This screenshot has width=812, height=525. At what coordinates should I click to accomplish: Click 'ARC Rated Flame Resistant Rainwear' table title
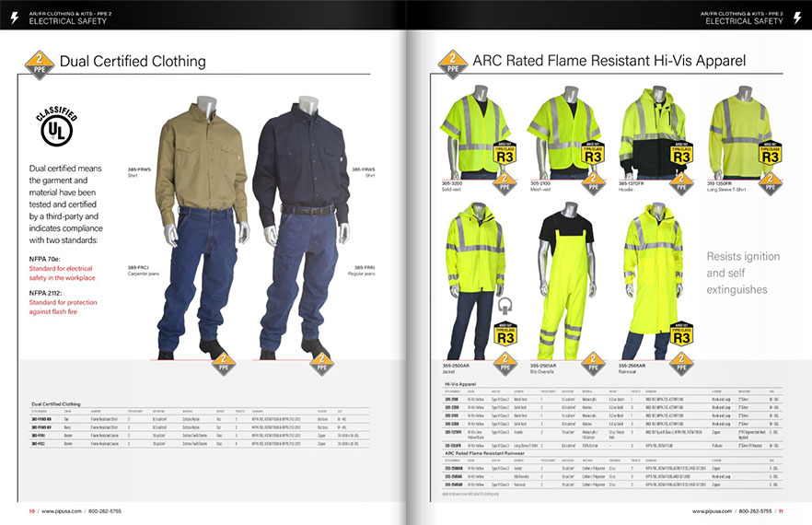coord(484,453)
